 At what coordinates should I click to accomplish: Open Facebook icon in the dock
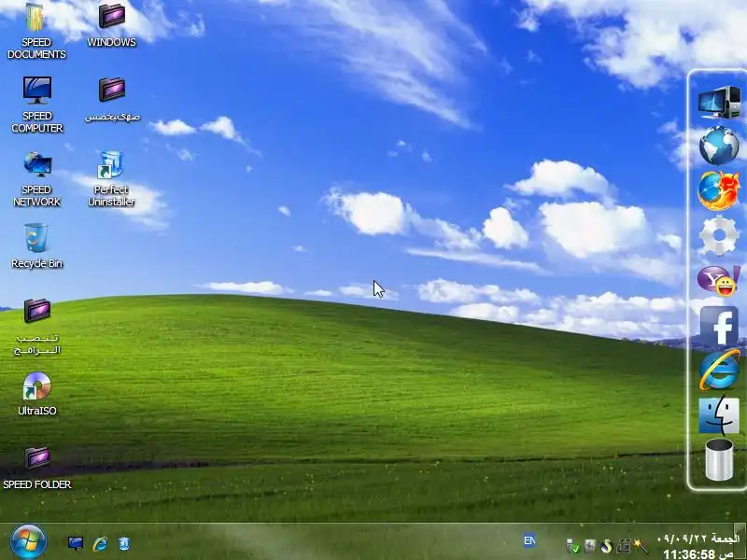coord(719,326)
